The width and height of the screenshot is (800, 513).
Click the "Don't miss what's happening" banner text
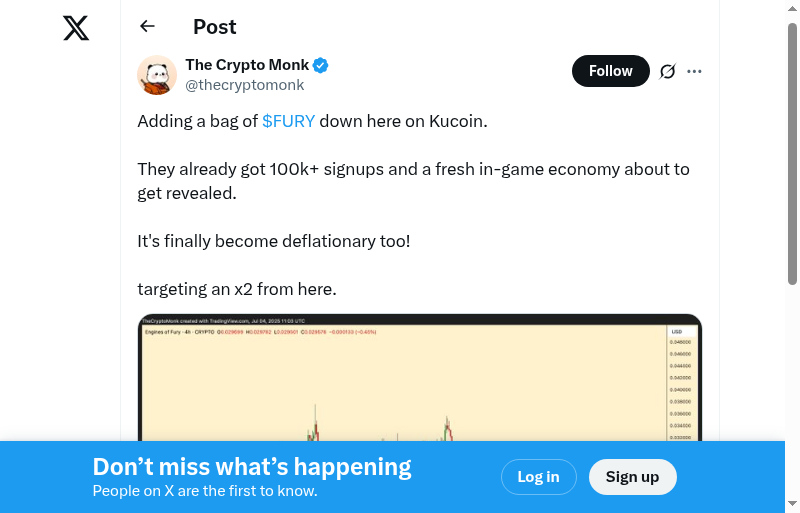252,467
